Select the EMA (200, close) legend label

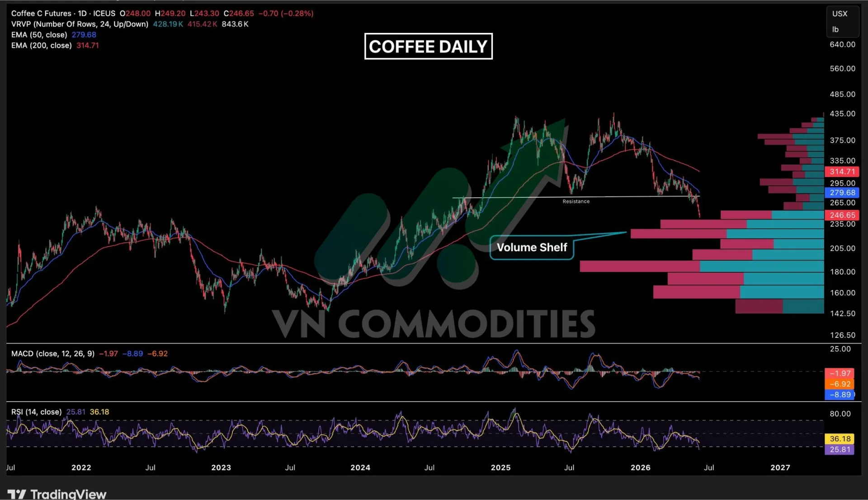41,46
